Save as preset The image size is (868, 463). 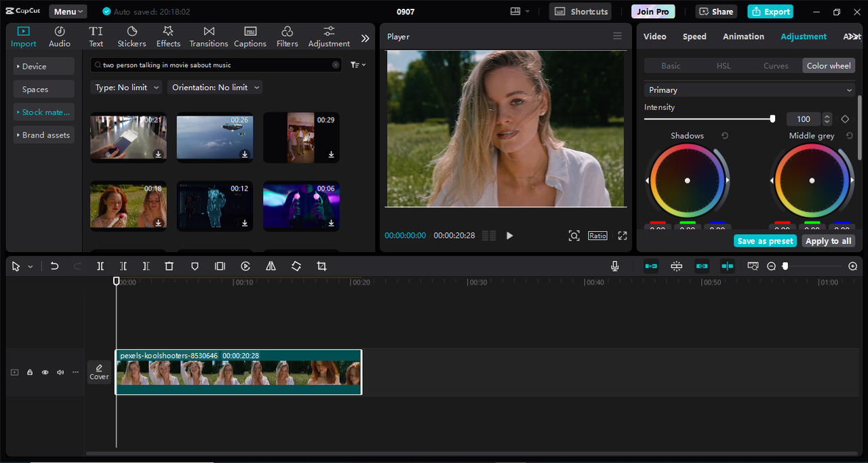tap(765, 241)
